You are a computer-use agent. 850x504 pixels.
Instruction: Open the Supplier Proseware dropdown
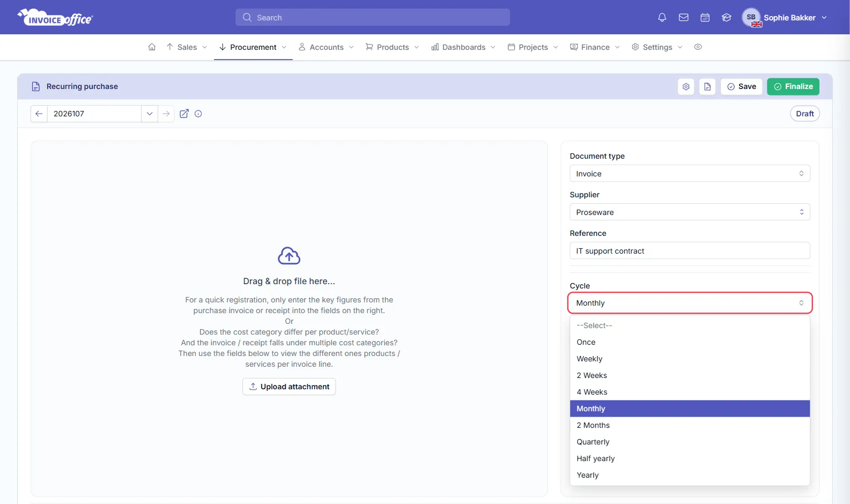point(690,212)
